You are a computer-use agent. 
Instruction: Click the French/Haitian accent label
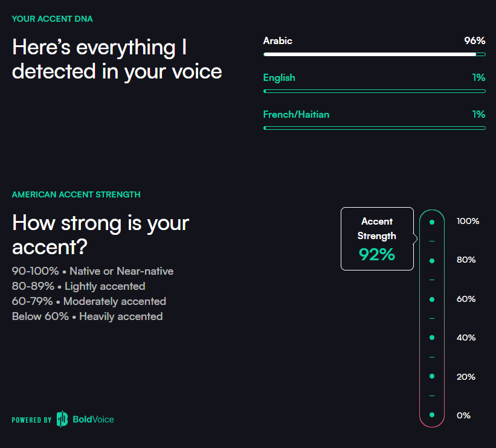pos(296,115)
